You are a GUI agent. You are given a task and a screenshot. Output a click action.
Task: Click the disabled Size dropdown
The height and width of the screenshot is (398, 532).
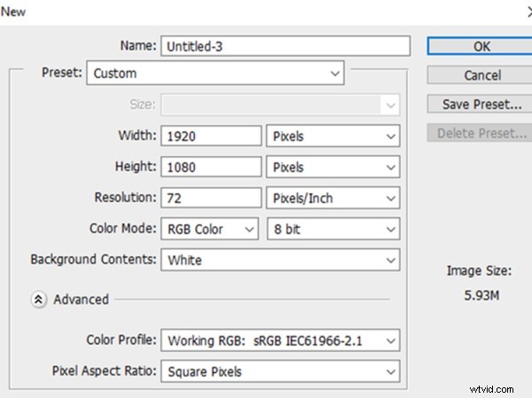[279, 105]
